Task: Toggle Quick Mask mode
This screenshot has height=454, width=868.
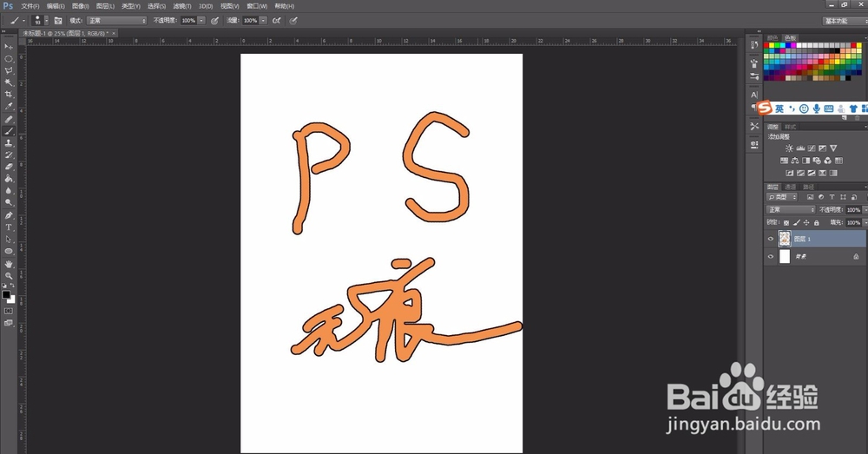Action: (9, 311)
